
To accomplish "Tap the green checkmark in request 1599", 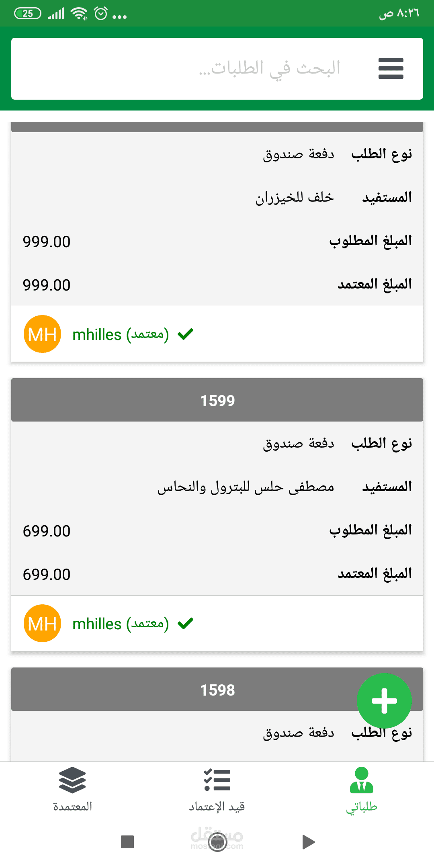I will [x=186, y=623].
